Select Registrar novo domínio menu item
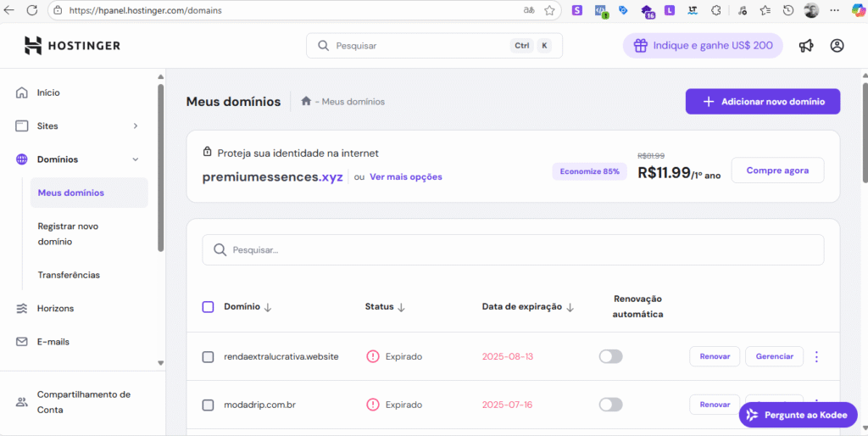This screenshot has height=436, width=868. [68, 234]
